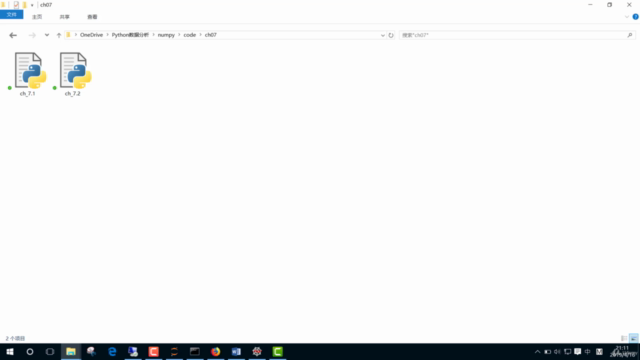Switch to large icons view
640x360 pixels.
(633, 338)
